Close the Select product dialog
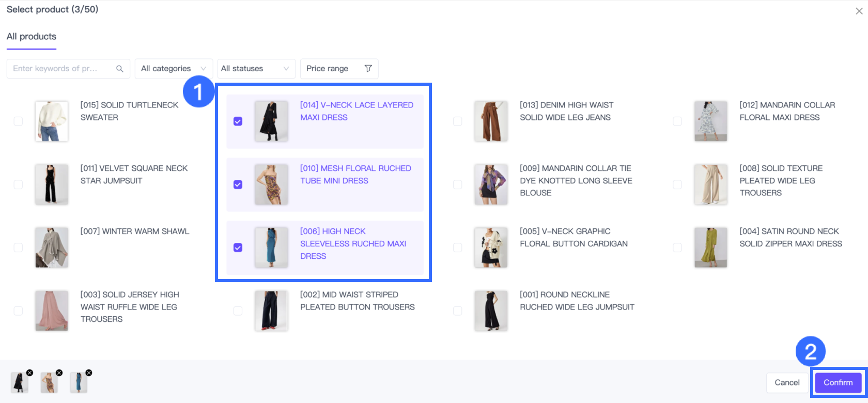 tap(859, 11)
